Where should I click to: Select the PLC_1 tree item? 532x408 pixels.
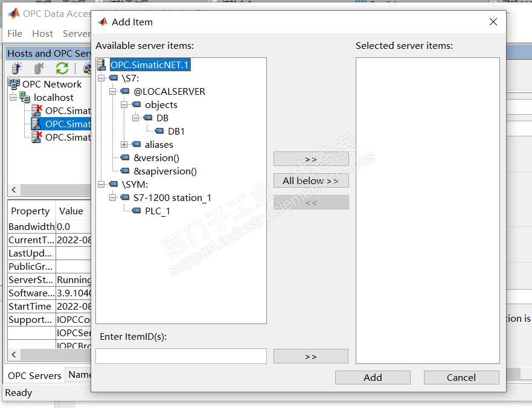coord(158,211)
